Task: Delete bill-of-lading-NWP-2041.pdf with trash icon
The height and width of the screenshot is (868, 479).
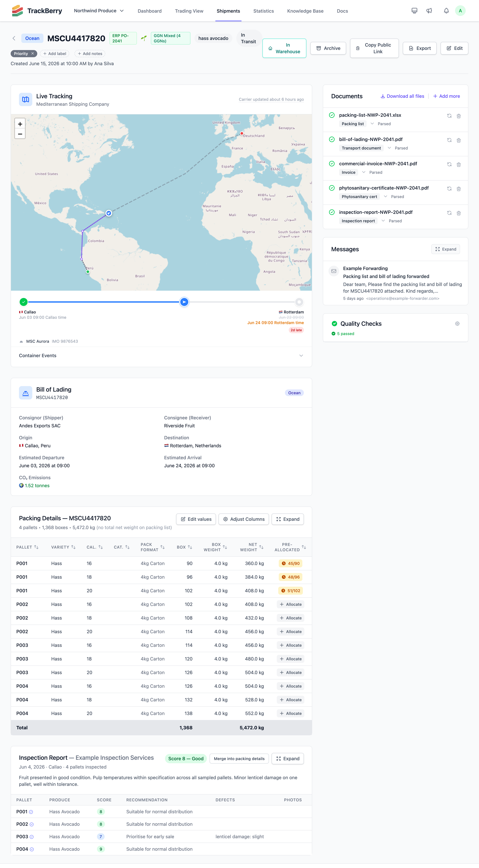Action: [458, 140]
